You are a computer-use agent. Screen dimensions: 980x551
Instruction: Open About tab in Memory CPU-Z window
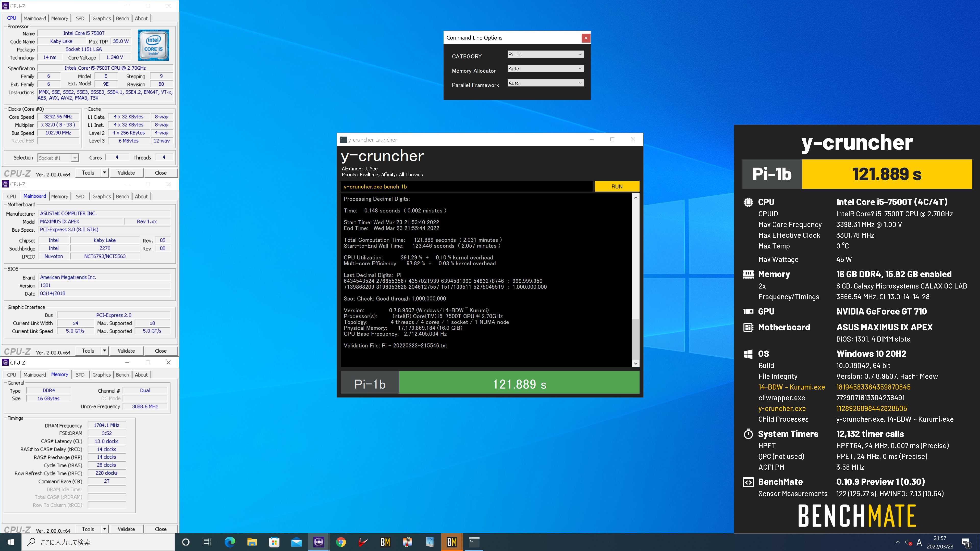(141, 374)
